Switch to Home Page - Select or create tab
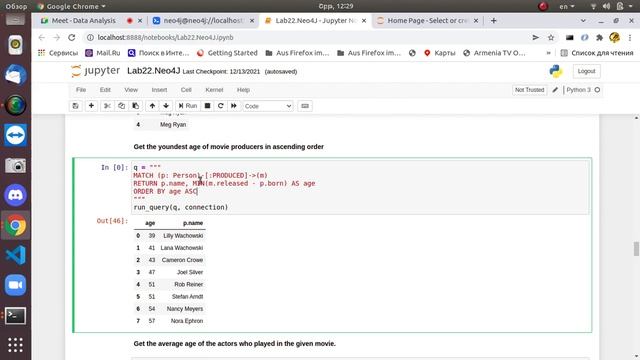Image resolution: width=640 pixels, height=360 pixels. click(427, 20)
